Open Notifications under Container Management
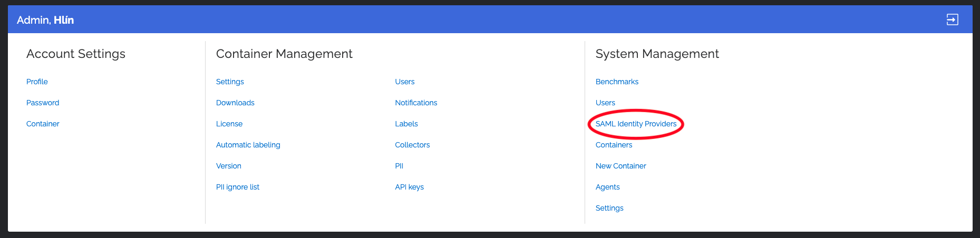Screen dimensions: 980x238 416,103
